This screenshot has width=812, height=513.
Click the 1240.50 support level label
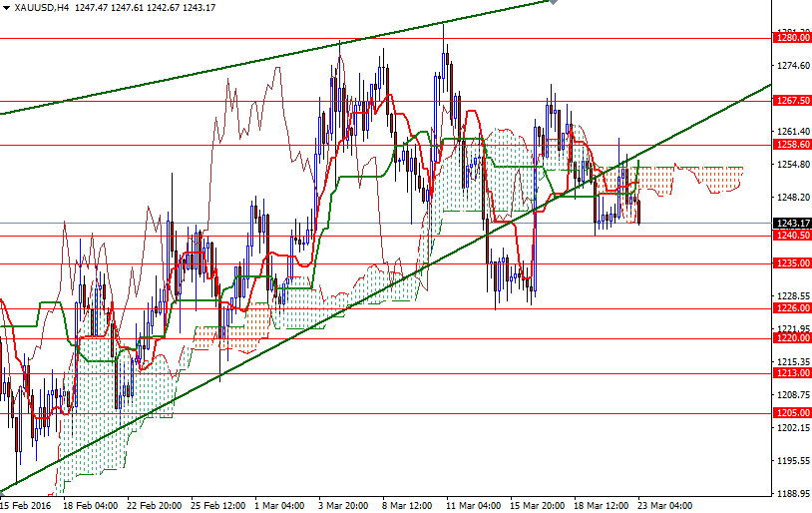pos(790,236)
